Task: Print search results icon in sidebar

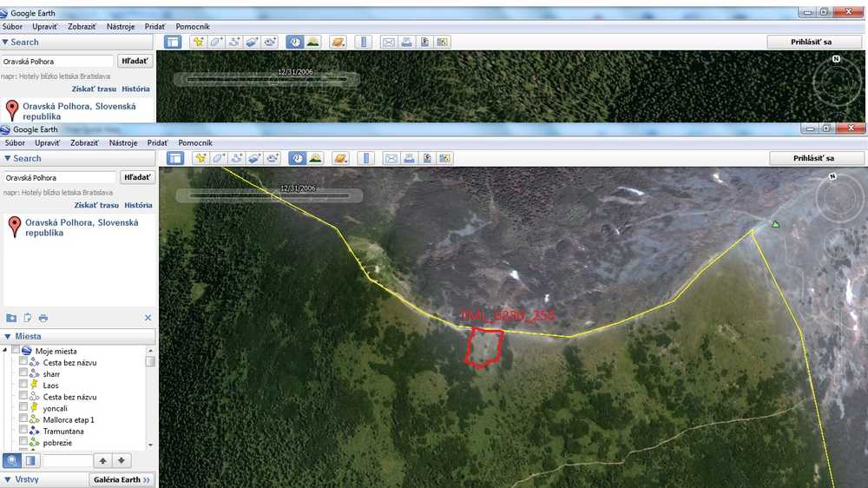Action: (x=43, y=318)
